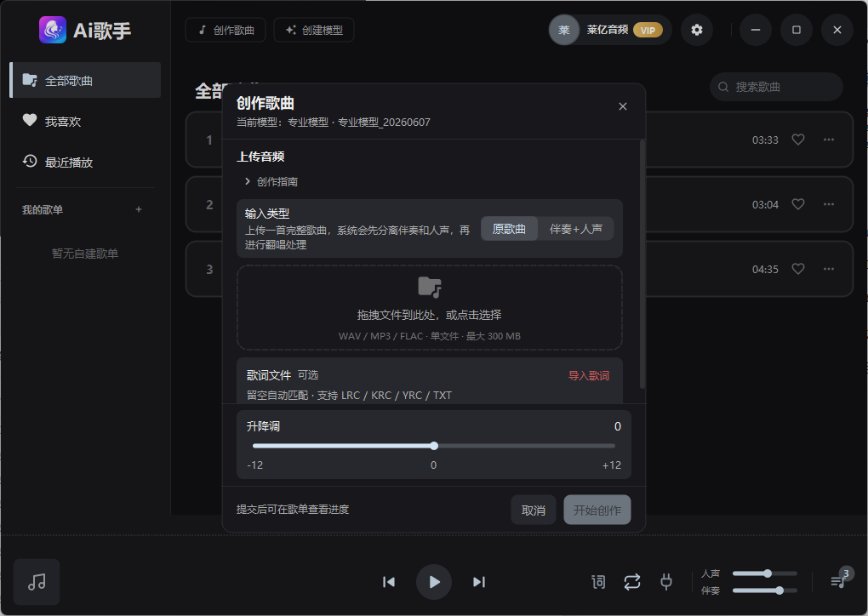The height and width of the screenshot is (616, 868).
Task: Minimize the Ai歌手 window
Action: [756, 30]
